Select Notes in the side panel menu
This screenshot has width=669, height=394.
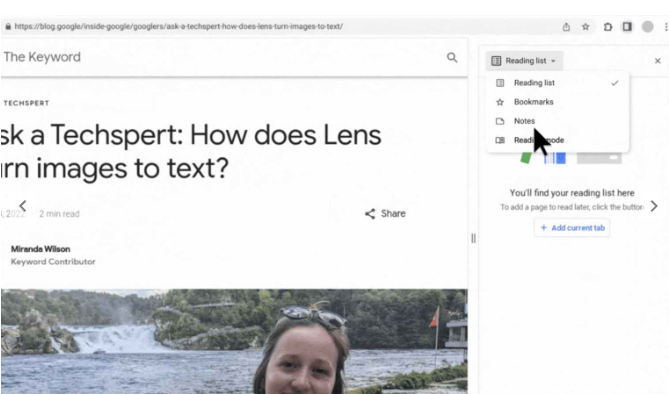coord(557,121)
